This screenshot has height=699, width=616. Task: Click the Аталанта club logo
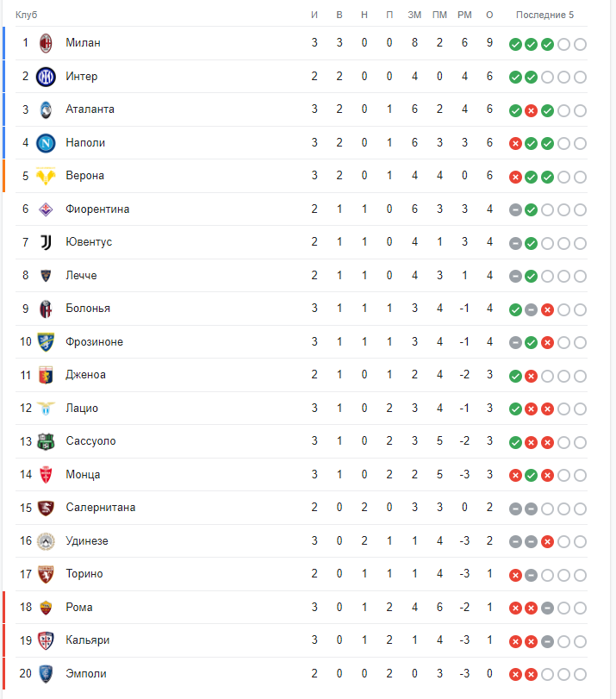(x=46, y=109)
